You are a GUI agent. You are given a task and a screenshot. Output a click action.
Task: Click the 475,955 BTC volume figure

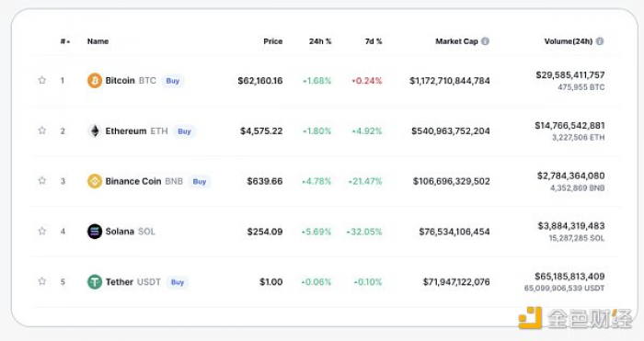click(581, 87)
